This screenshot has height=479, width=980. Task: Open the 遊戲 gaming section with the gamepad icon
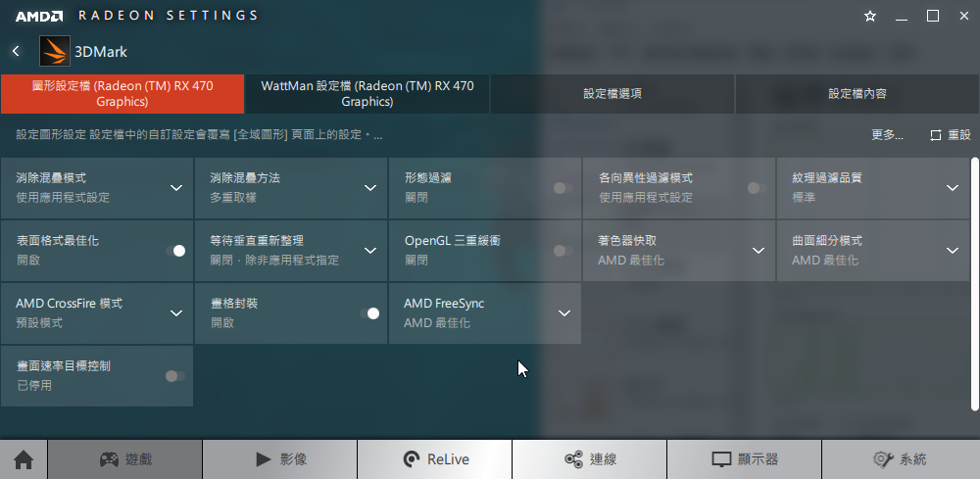click(125, 459)
